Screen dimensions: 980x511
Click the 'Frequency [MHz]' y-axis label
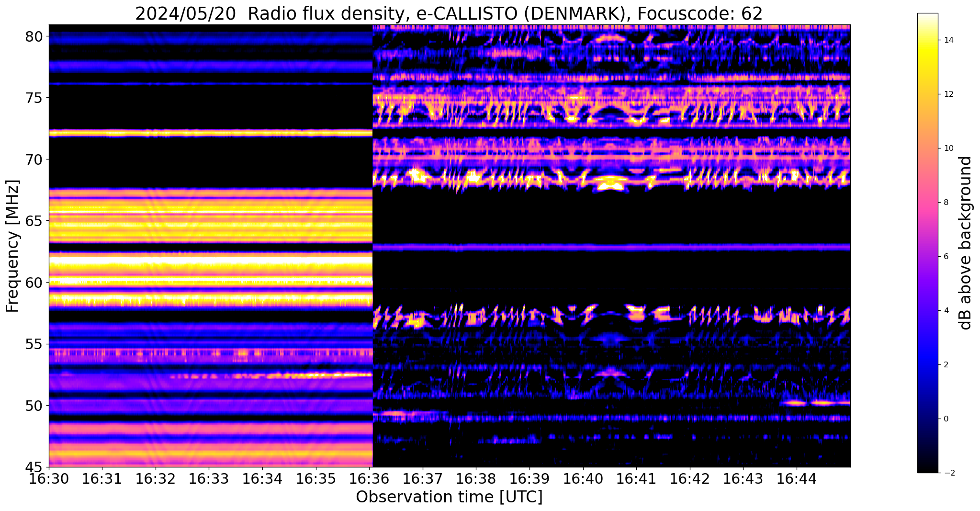coord(12,246)
